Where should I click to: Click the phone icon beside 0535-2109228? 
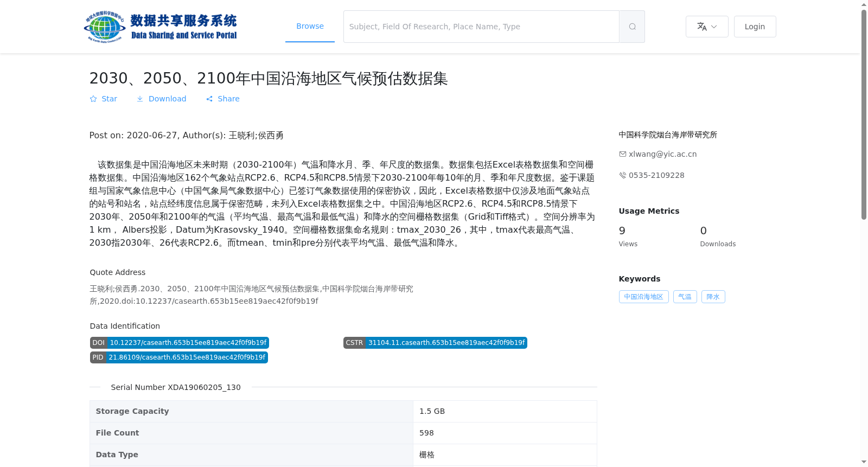[x=623, y=175]
